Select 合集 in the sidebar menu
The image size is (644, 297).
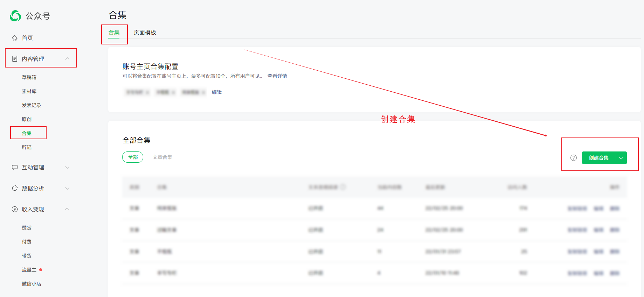coord(27,133)
